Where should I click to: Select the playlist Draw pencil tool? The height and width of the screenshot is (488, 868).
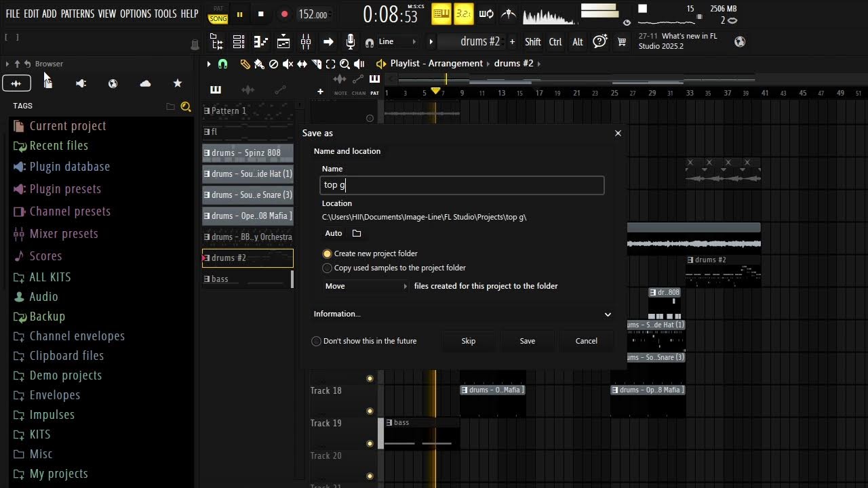(245, 64)
